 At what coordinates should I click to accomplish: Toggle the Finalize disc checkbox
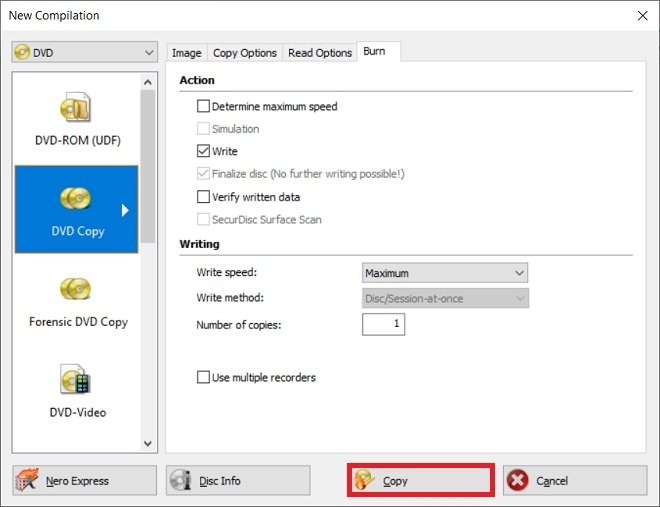tap(203, 173)
